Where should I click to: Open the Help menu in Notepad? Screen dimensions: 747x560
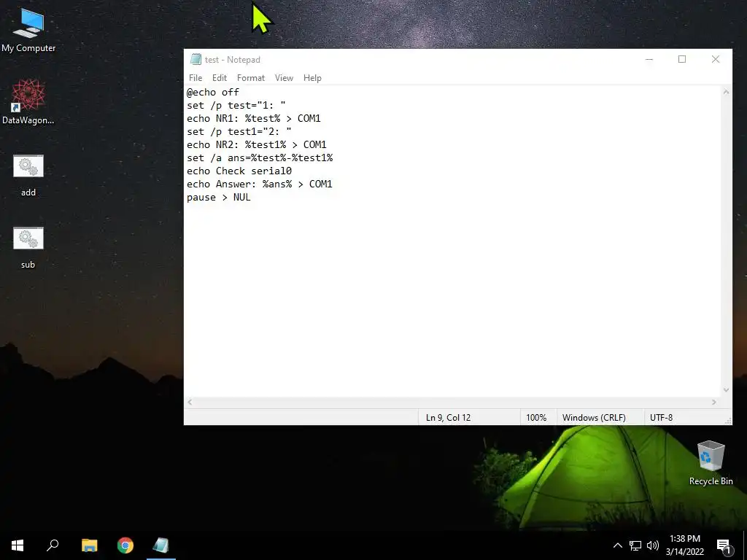coord(312,77)
